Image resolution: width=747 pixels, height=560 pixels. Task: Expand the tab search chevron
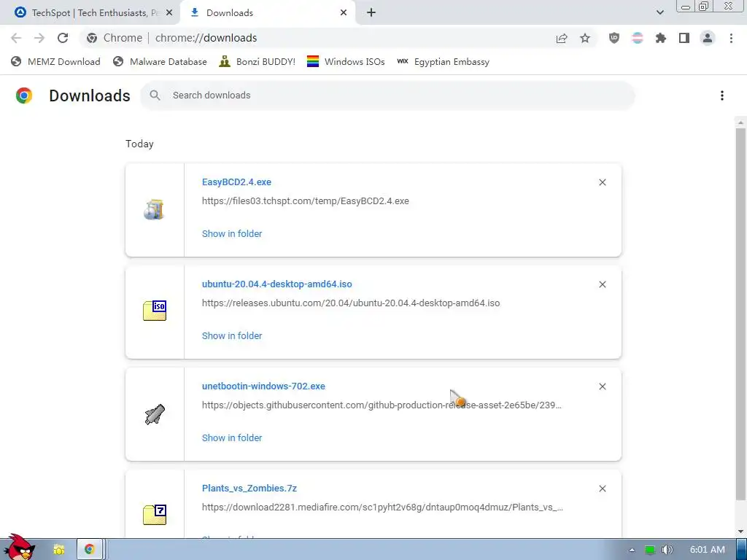pyautogui.click(x=659, y=12)
